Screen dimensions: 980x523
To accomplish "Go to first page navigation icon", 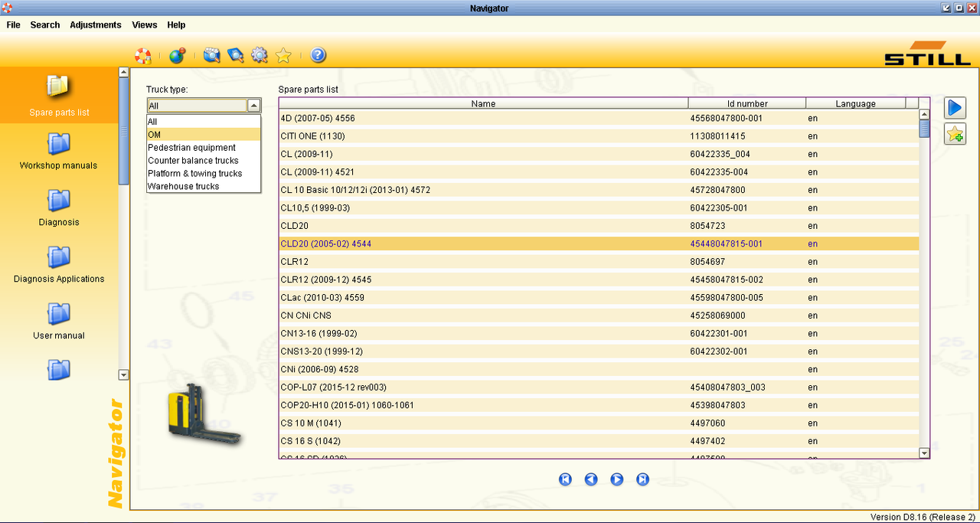I will pyautogui.click(x=565, y=479).
